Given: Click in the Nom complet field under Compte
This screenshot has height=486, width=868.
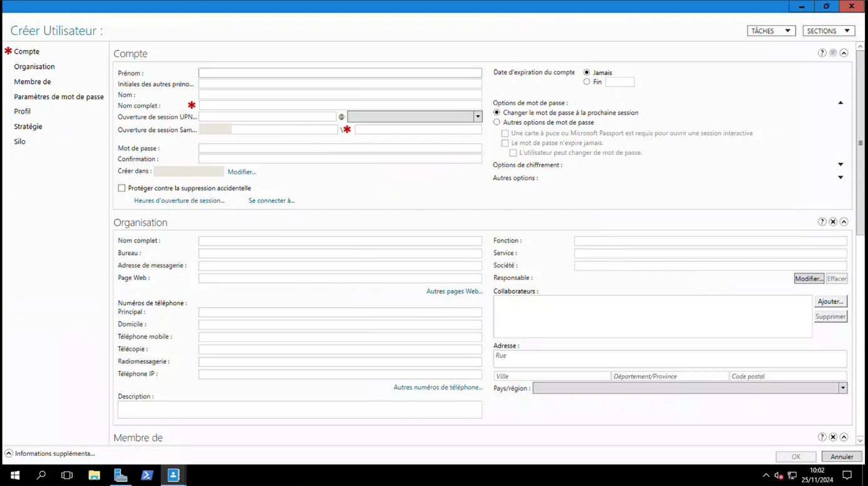Looking at the screenshot, I should (340, 106).
